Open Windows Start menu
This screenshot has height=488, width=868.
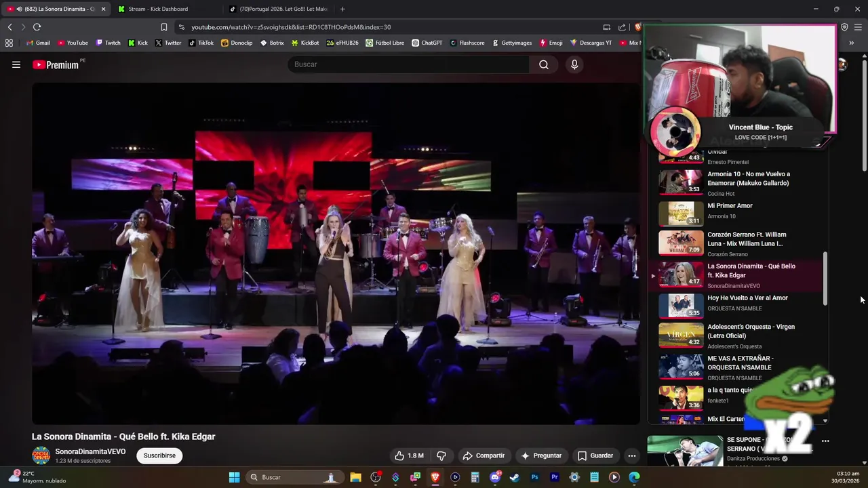234,477
